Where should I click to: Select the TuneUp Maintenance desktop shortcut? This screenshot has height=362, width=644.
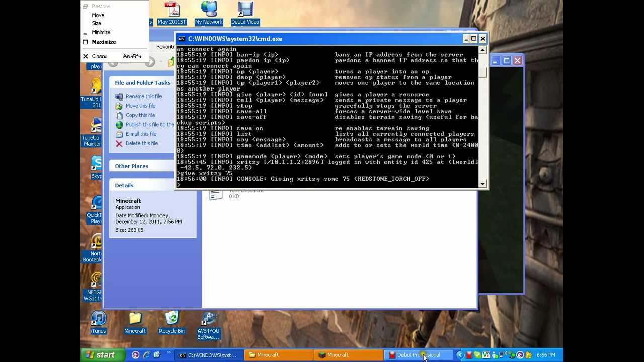pos(92,132)
